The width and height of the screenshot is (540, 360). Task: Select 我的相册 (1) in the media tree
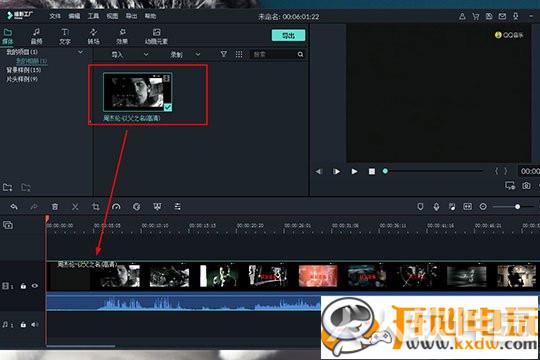(32, 61)
